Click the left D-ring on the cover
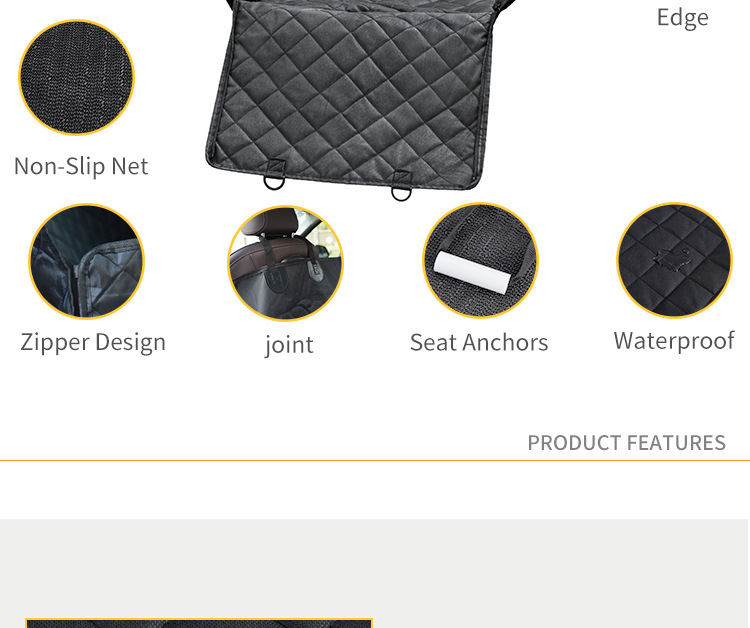 [274, 182]
